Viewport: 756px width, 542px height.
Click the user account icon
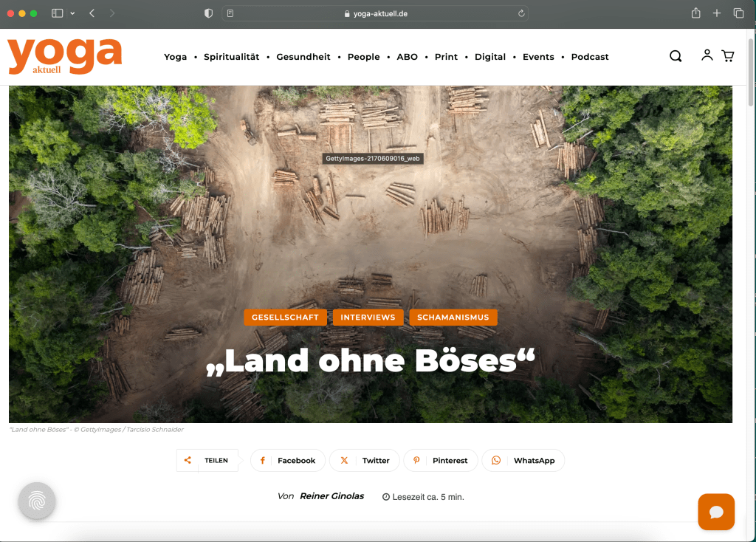coord(707,55)
